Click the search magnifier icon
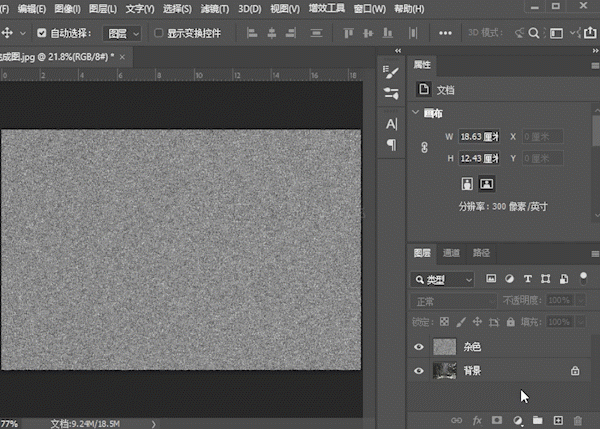The image size is (600, 429). (x=533, y=33)
